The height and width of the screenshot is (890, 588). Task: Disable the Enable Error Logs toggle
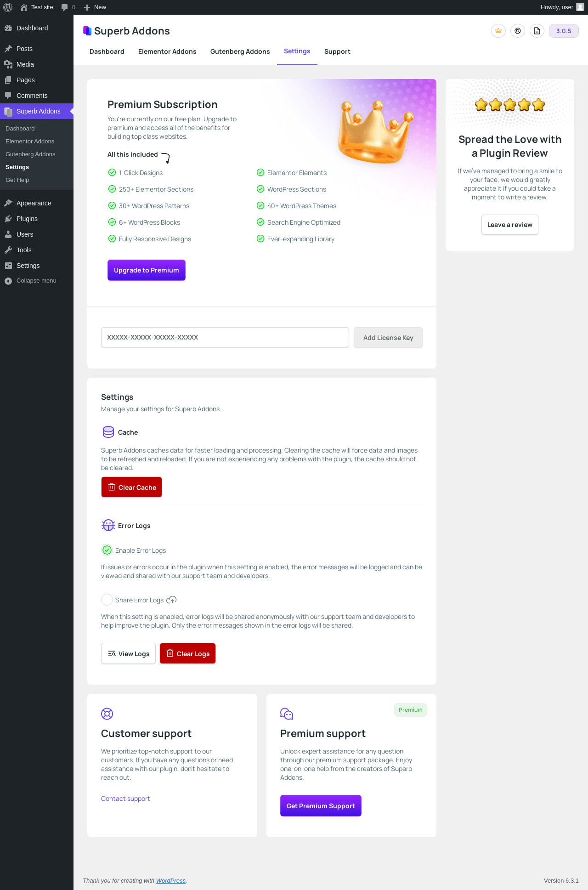107,550
